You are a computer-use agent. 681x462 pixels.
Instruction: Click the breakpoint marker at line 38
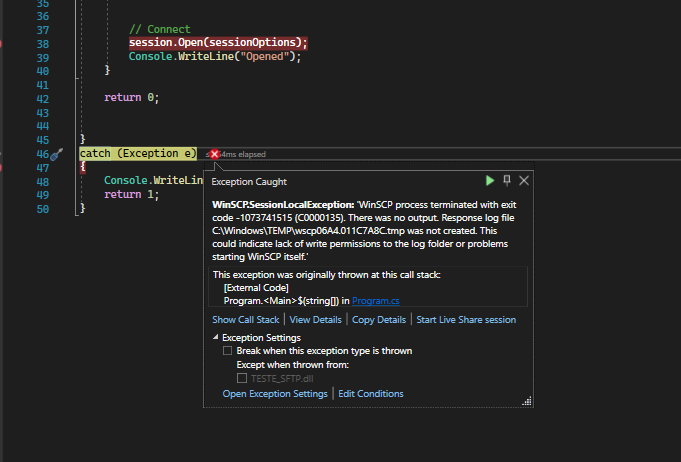click(2, 43)
